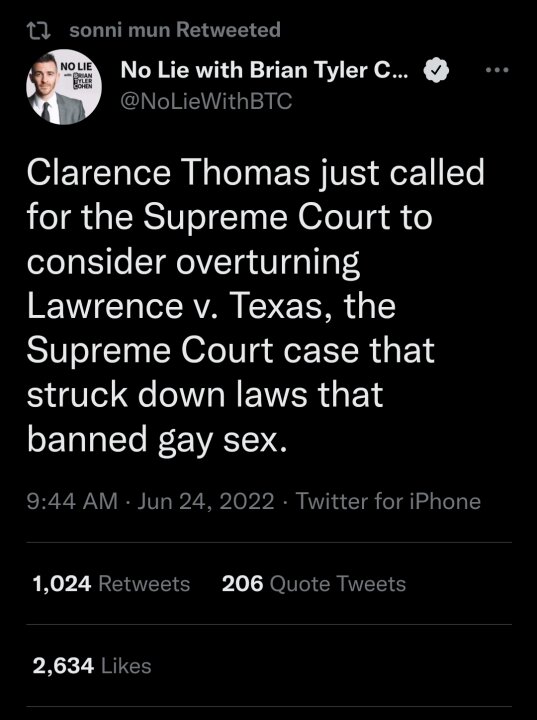
Task: View the 206 Quote Tweets list
Action: point(314,584)
